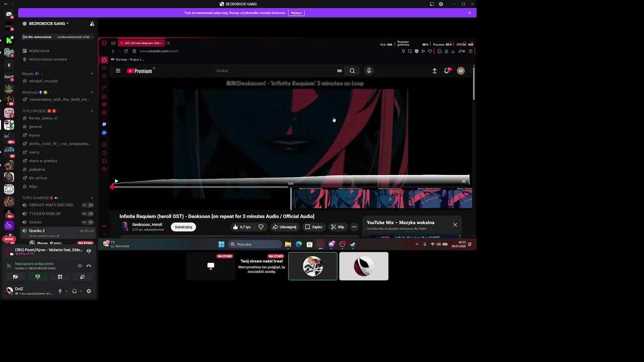Go back in the streamed browser
Screen dimensions: 644x362
(113, 51)
